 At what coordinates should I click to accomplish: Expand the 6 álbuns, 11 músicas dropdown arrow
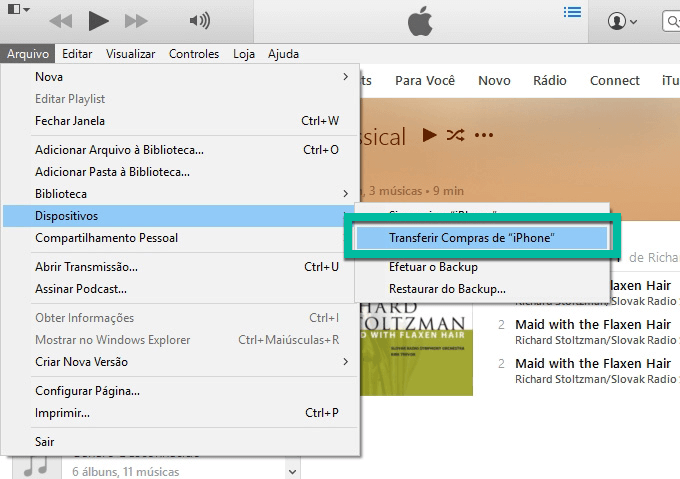click(292, 471)
